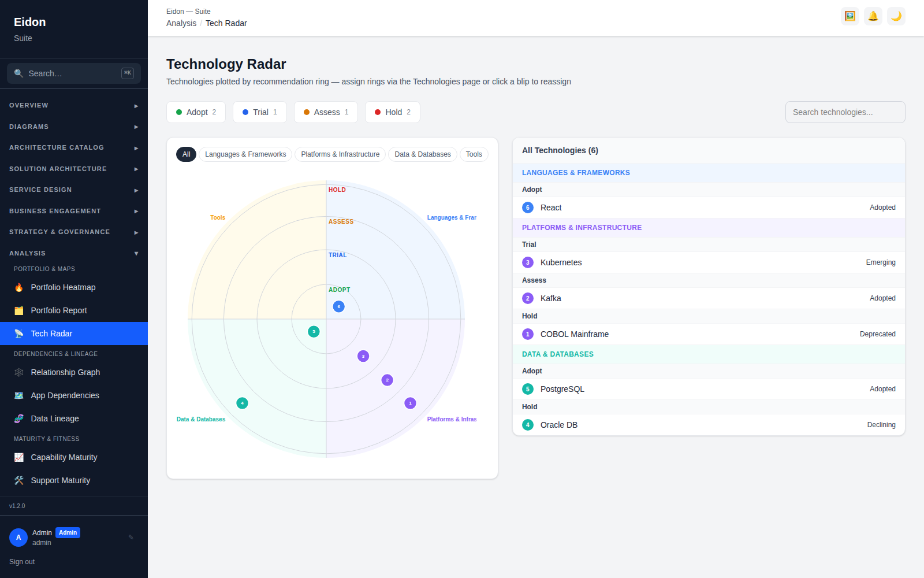Image resolution: width=924 pixels, height=578 pixels.
Task: Select the Languages & Frameworks tab
Action: pyautogui.click(x=245, y=154)
